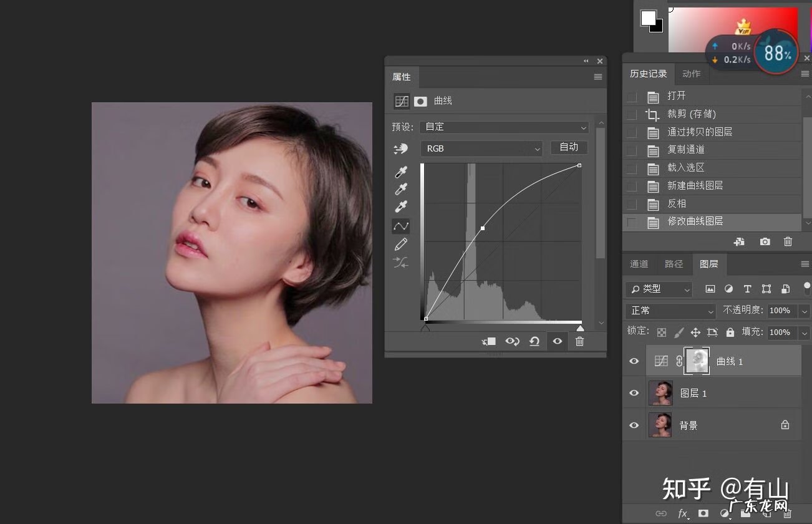This screenshot has width=812, height=524.
Task: Delete the Curves adjustment layer via trash icon
Action: coord(579,341)
